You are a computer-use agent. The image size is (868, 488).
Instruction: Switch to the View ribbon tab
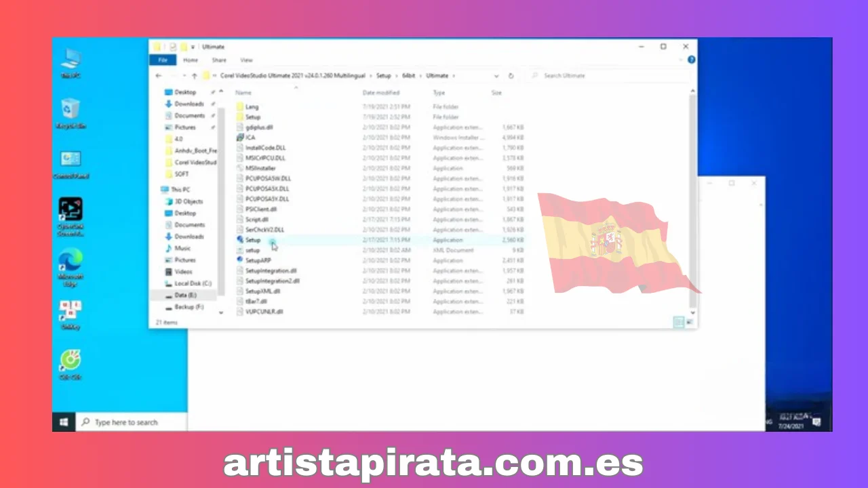click(245, 60)
